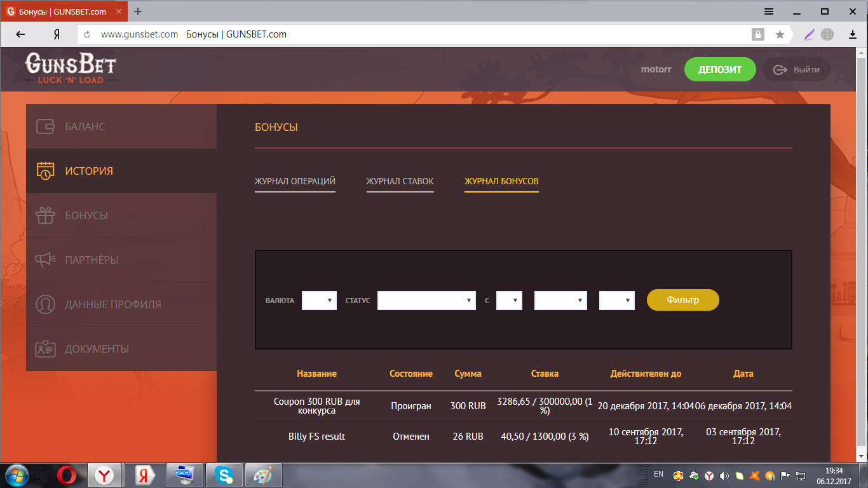Click the 40,50 / 1300,00 (3 %) wager cell
868x488 pixels.
(545, 437)
